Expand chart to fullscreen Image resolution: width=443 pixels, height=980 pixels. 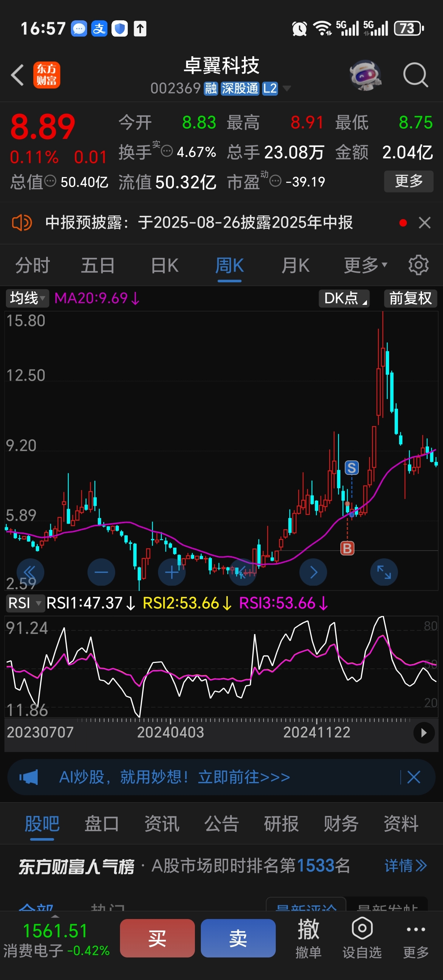coord(384,572)
